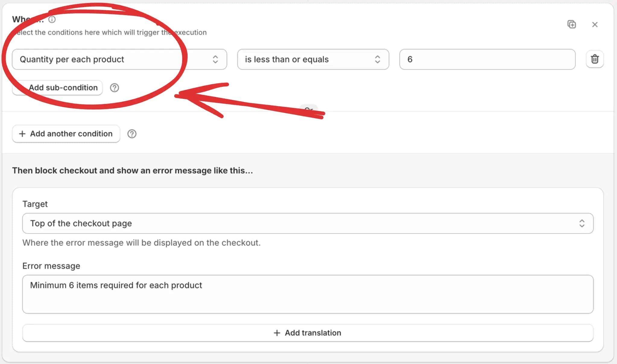The width and height of the screenshot is (617, 364).
Task: Click the value field containing 6
Action: tap(487, 59)
